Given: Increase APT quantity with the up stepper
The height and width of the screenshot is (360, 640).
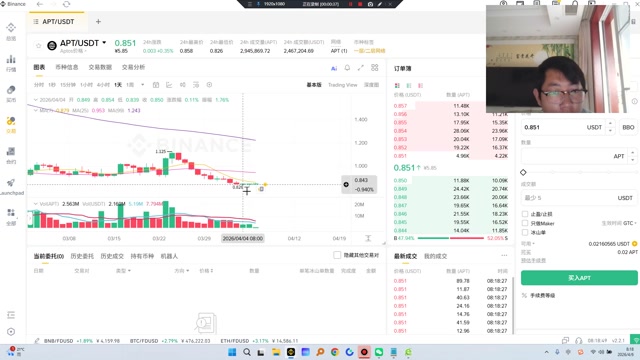Looking at the screenshot, I should point(632,153).
